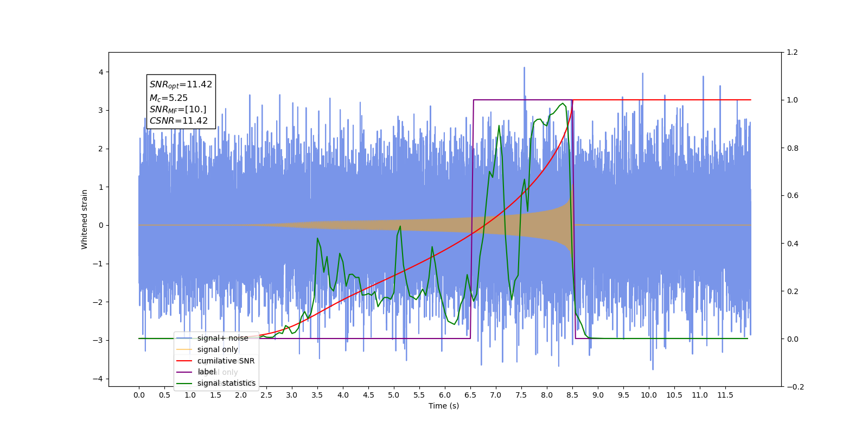Screen dimensions: 868x434
Task: Click the right y-axis tick label −0.2
Action: 795,387
